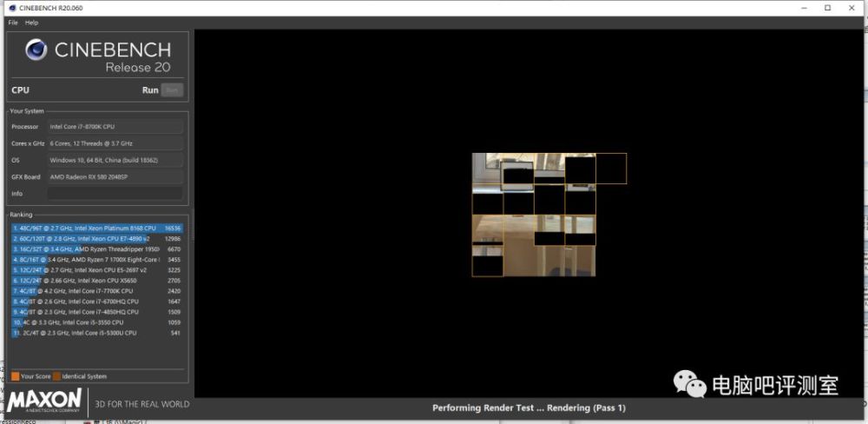Click the Cinebench title bar app icon

click(13, 9)
